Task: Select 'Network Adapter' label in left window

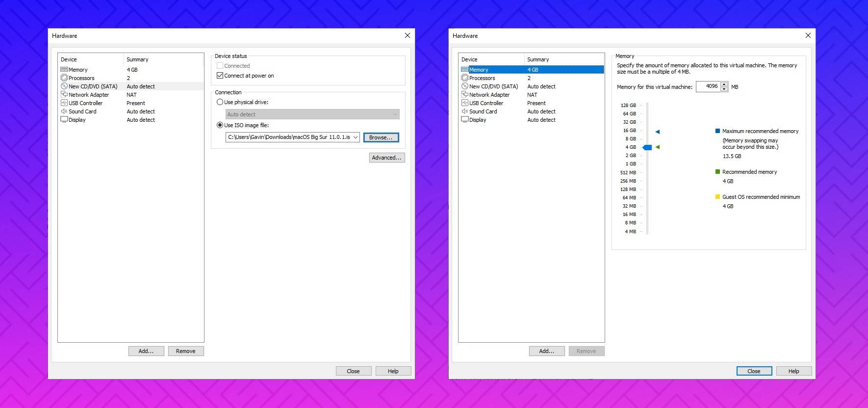Action: tap(89, 95)
